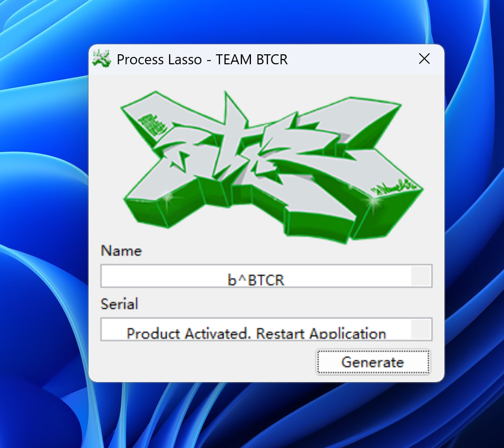This screenshot has width=504, height=448.
Task: Select the "b^BTCR" text in Name field
Action: tap(256, 279)
